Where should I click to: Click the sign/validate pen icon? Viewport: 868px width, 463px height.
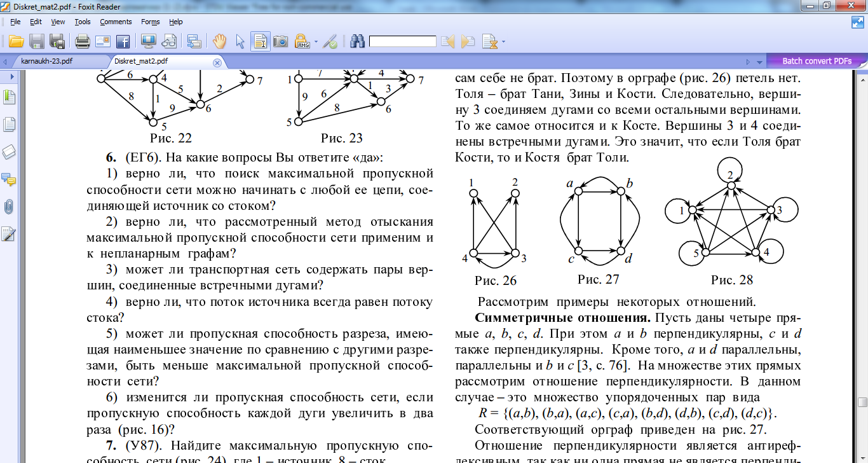click(330, 42)
